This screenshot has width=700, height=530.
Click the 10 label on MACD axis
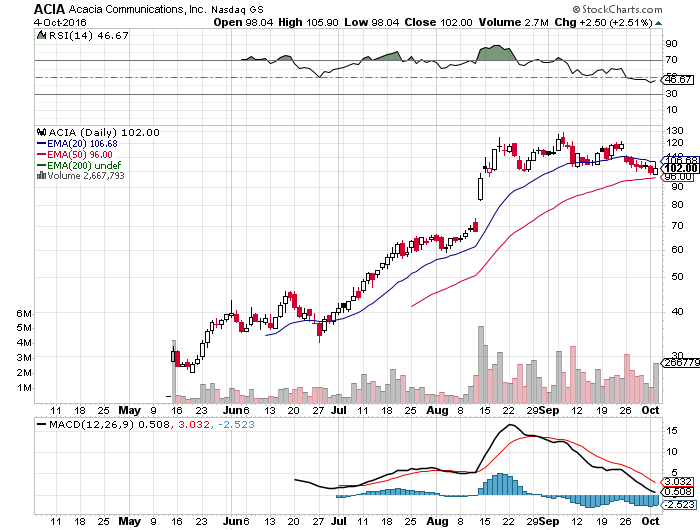click(671, 452)
